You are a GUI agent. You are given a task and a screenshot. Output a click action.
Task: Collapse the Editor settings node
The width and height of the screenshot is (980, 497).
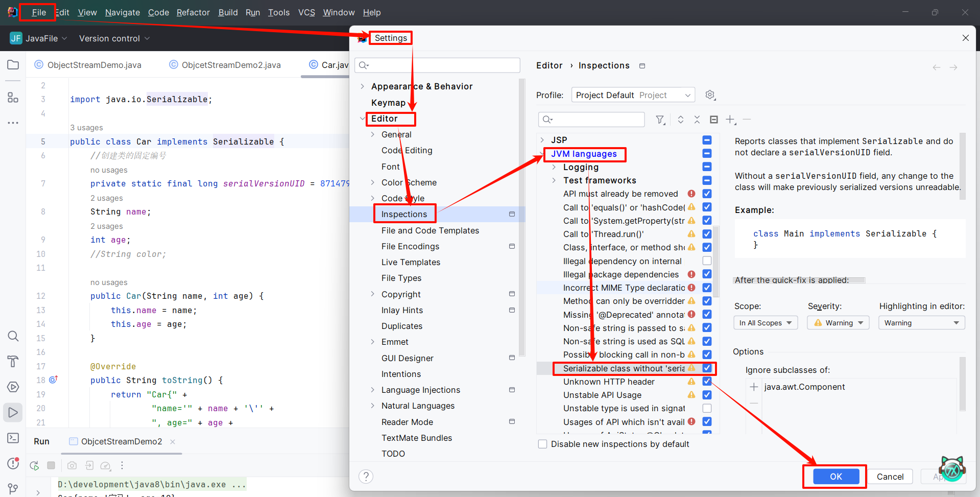pyautogui.click(x=362, y=119)
